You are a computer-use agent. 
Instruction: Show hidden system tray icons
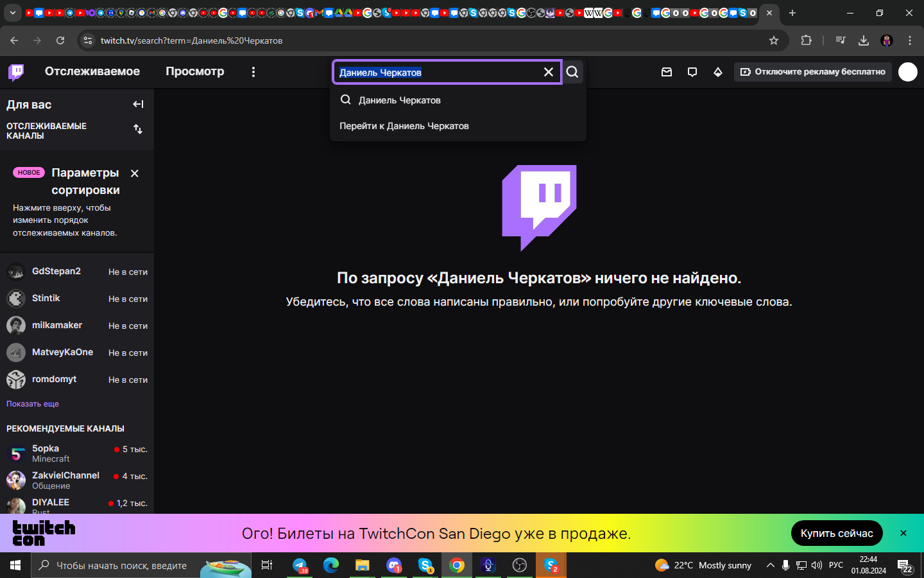coord(771,565)
